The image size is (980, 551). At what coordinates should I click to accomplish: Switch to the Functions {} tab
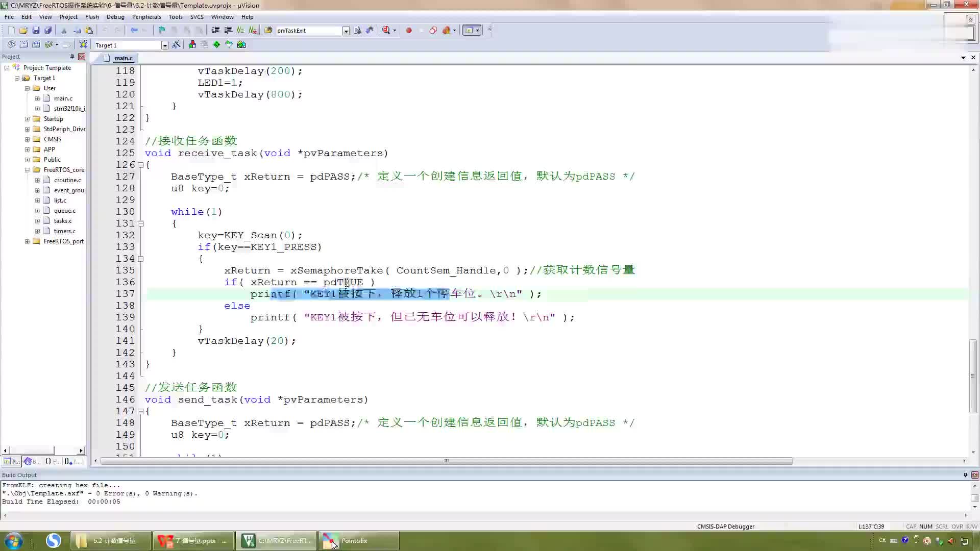coord(52,461)
